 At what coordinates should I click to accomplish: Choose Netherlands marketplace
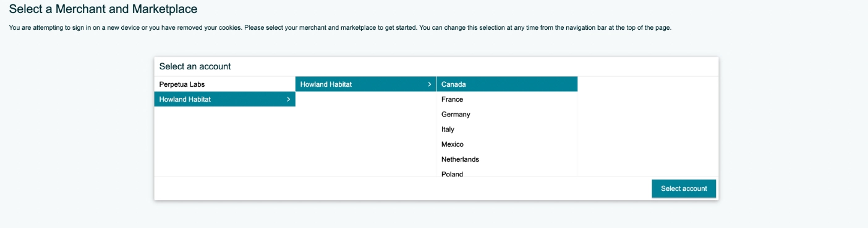click(507, 159)
